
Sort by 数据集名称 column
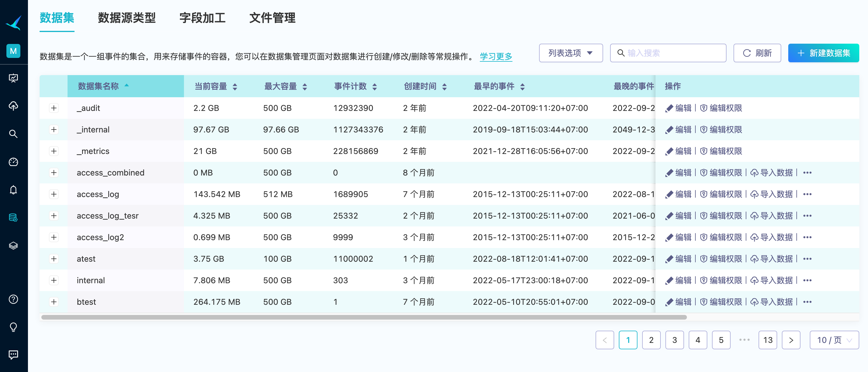pos(125,86)
